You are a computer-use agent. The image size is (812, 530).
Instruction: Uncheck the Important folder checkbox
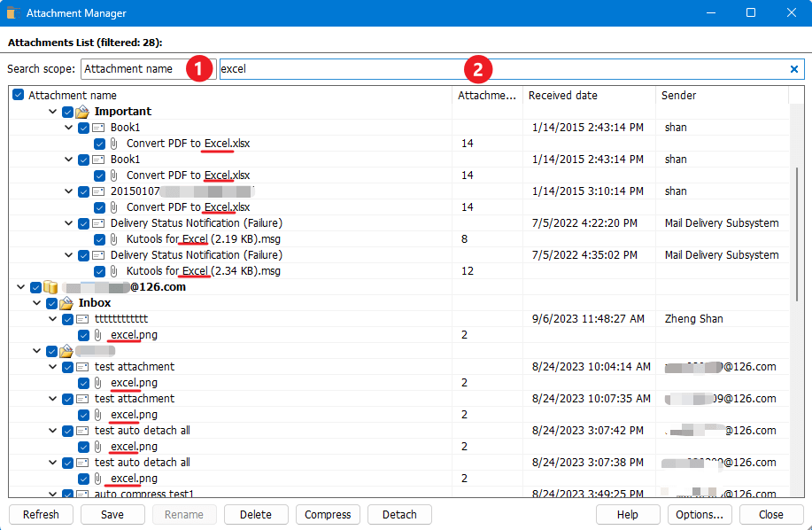tap(67, 111)
